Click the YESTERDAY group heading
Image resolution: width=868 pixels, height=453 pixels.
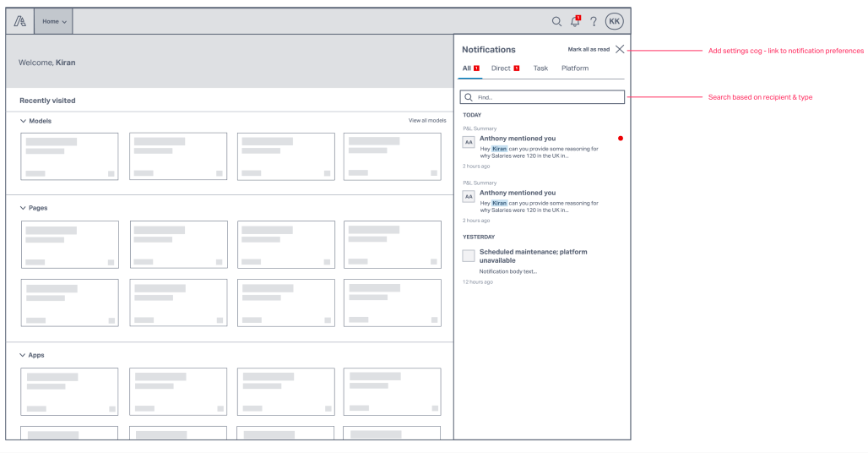click(x=478, y=237)
